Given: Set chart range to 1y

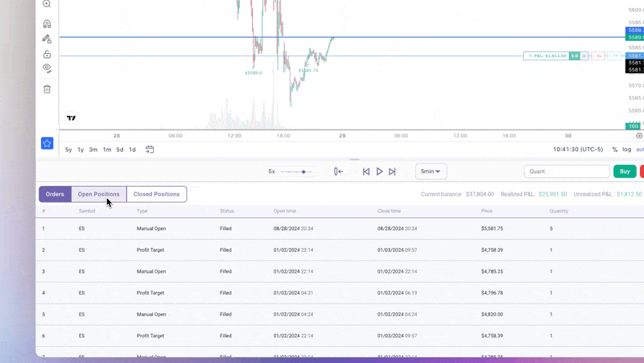Looking at the screenshot, I should [80, 150].
